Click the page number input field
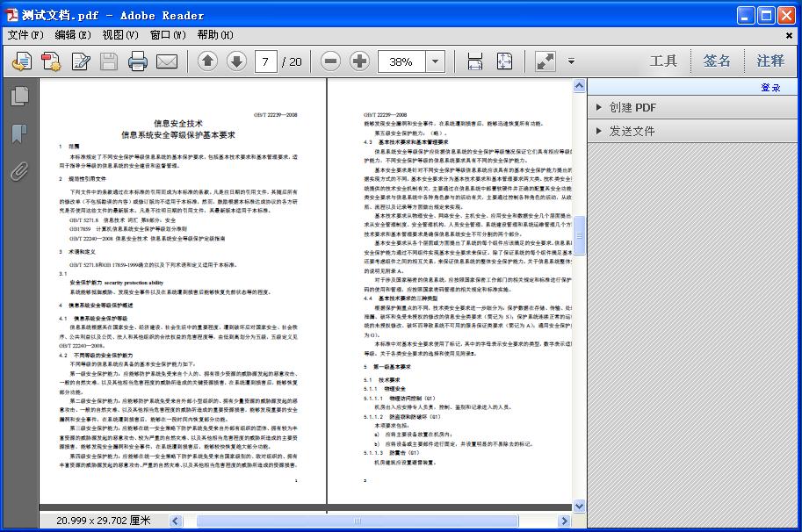This screenshot has width=802, height=532. pos(267,61)
